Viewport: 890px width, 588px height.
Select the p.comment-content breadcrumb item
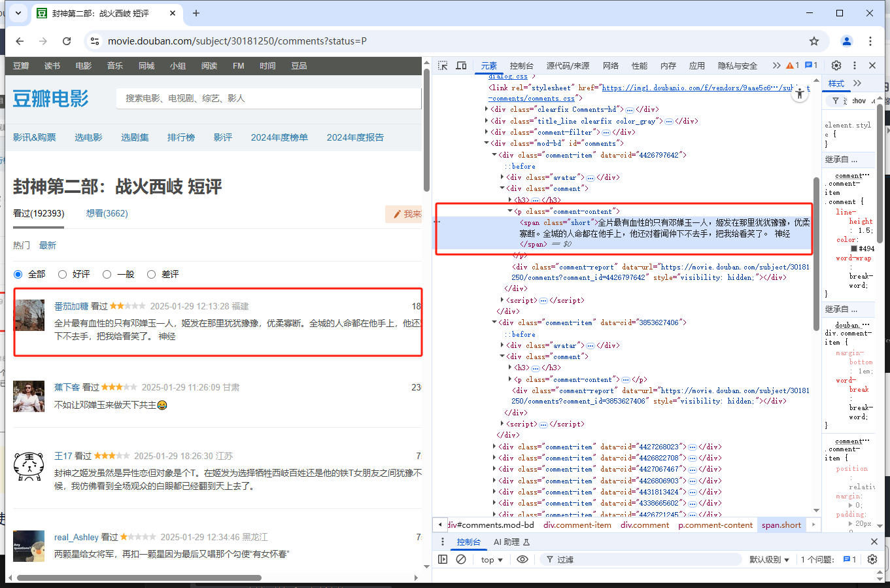[x=715, y=525]
